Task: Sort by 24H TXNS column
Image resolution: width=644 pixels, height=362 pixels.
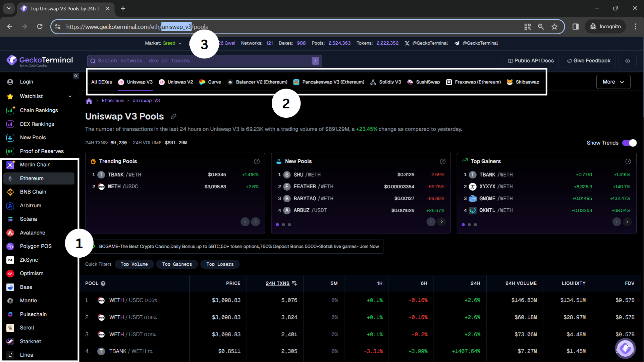Action: coord(281,283)
